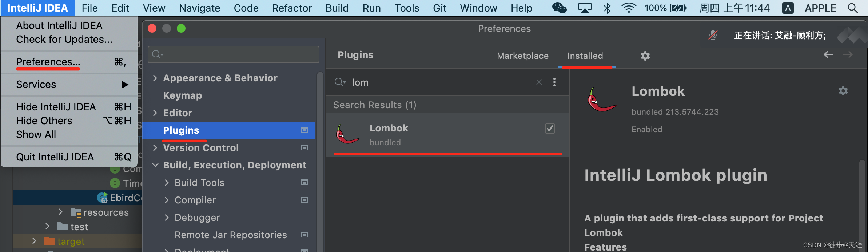The height and width of the screenshot is (252, 868).
Task: Click the three-dot options in plugin search
Action: coord(554,82)
